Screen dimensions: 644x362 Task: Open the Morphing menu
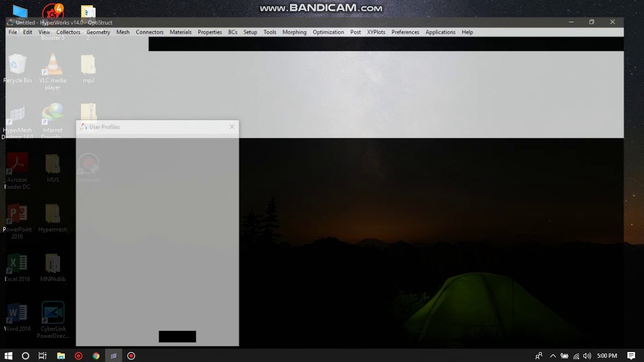click(x=294, y=32)
